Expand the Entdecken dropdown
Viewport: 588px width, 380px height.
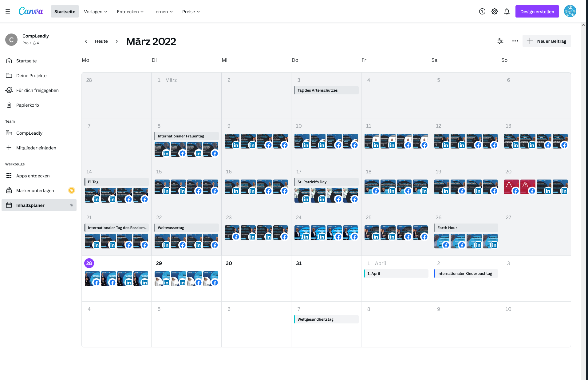coord(130,12)
